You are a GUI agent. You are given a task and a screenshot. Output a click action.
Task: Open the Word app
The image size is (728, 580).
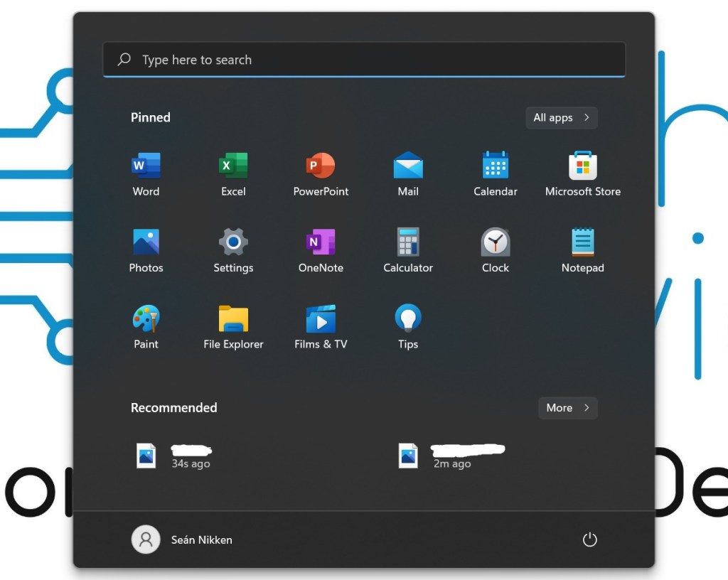point(145,171)
